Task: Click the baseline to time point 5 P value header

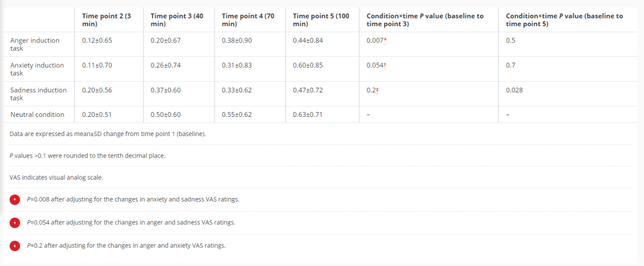Action: coord(563,20)
